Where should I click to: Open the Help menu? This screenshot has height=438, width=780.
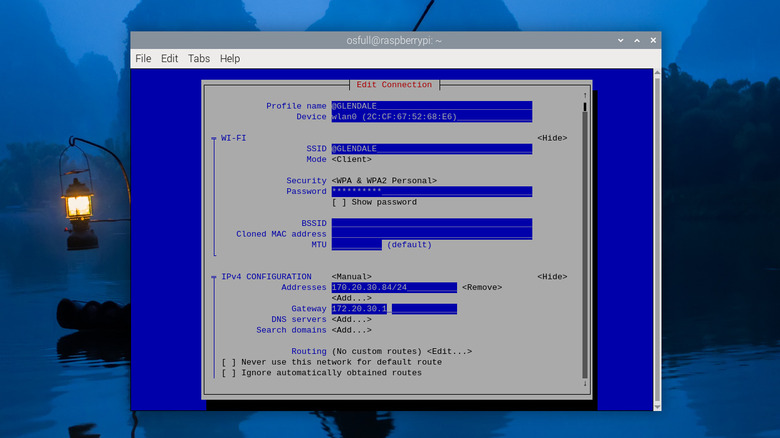(230, 59)
